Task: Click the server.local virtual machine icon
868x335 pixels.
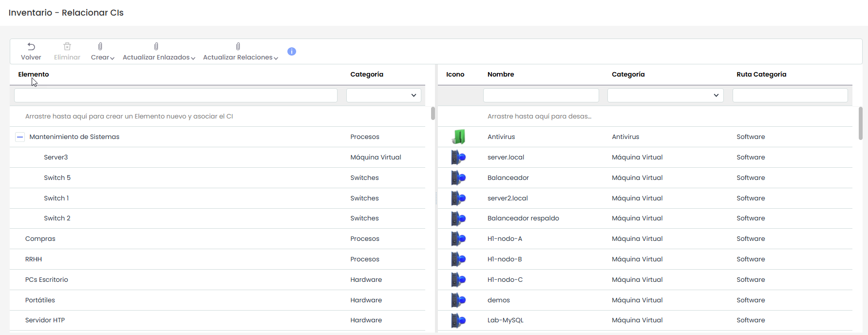Action: pos(458,158)
